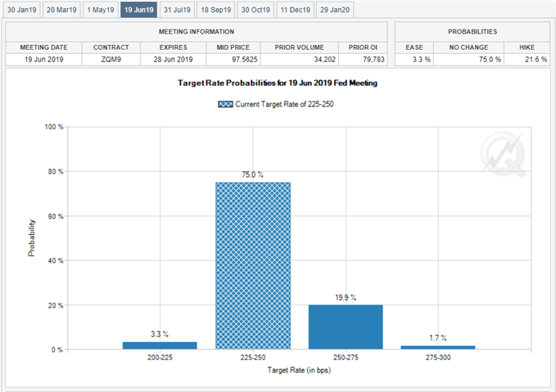Select the 275-300 probability bar

438,347
